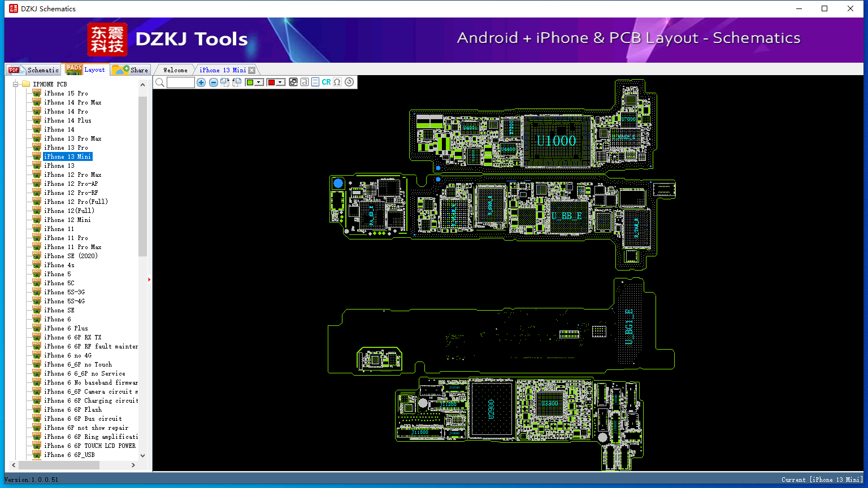The height and width of the screenshot is (488, 868).
Task: Click the PADS icon beside iPhone 13 Pro
Action: pos(37,147)
